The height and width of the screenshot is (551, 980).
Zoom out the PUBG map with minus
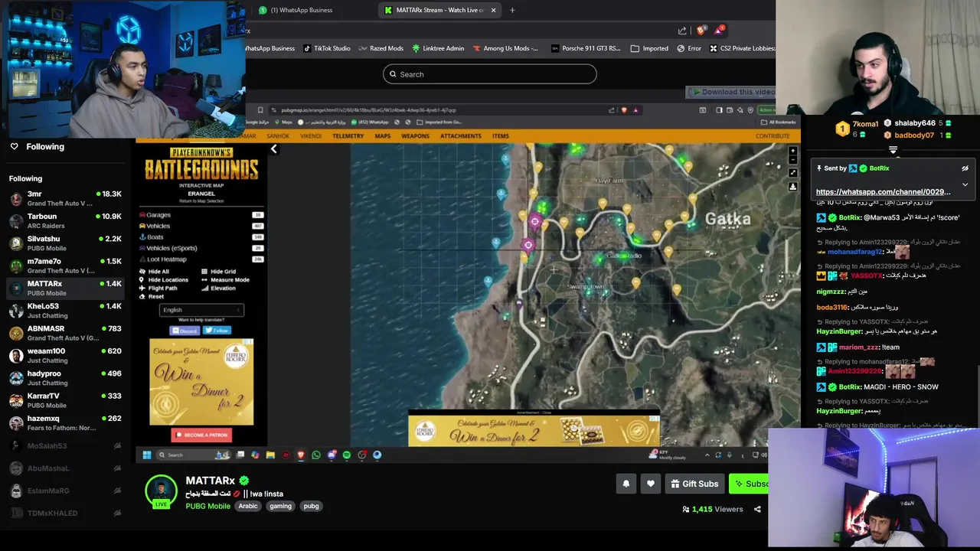tap(792, 160)
